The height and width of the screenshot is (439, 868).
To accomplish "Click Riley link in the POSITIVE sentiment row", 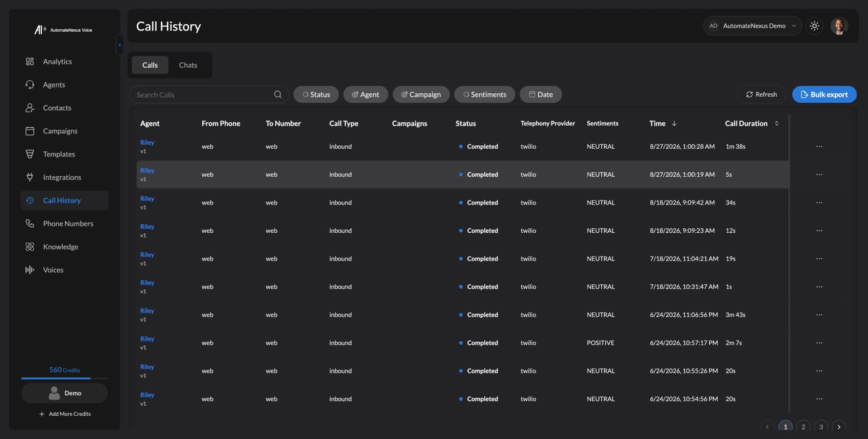I will 147,339.
